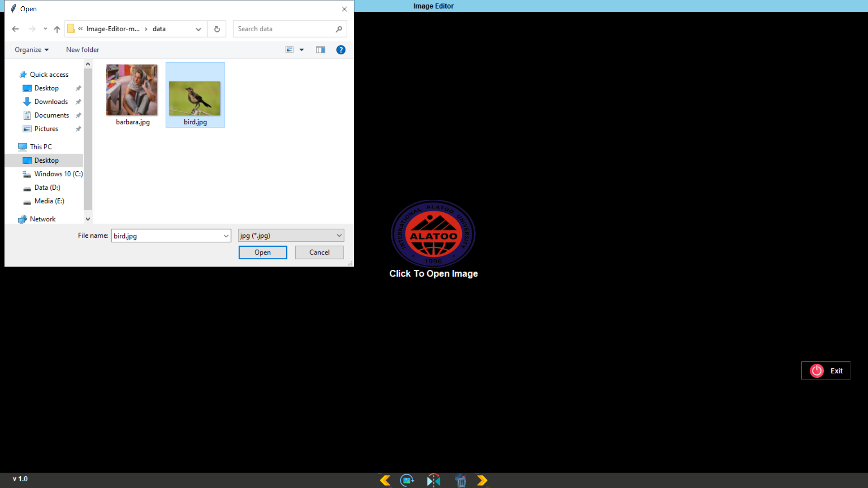
Task: Click the File name input field
Action: pyautogui.click(x=167, y=235)
